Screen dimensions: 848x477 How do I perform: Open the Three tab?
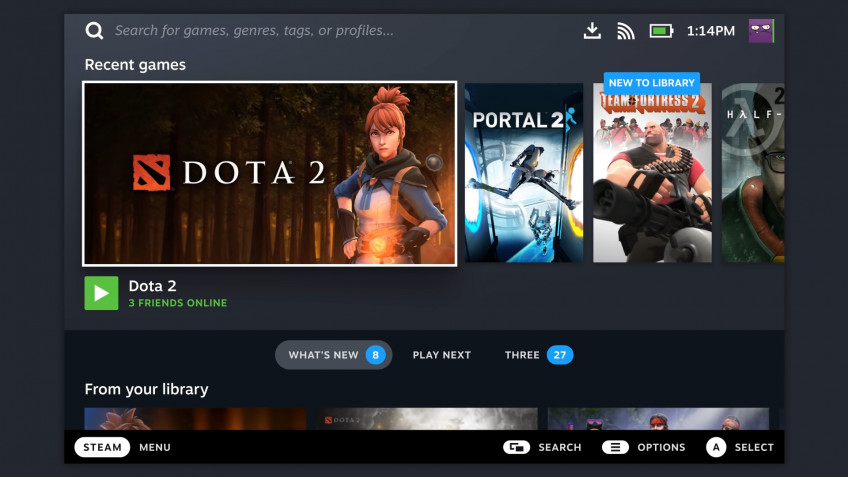(x=538, y=355)
